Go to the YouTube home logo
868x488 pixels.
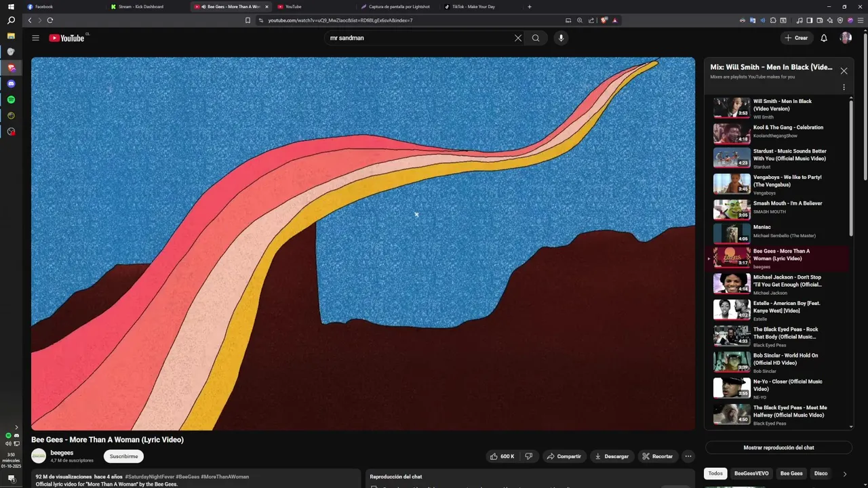(66, 38)
